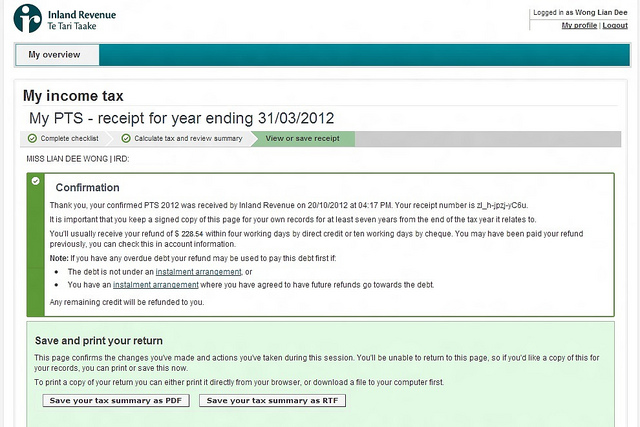Select the View or save receipt step

tap(302, 138)
